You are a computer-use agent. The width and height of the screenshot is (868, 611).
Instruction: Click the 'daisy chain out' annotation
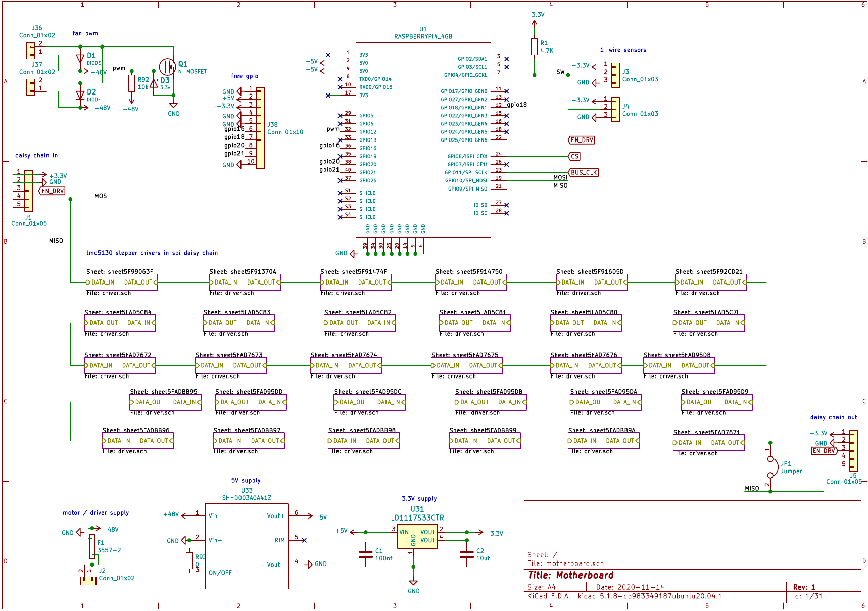point(834,417)
